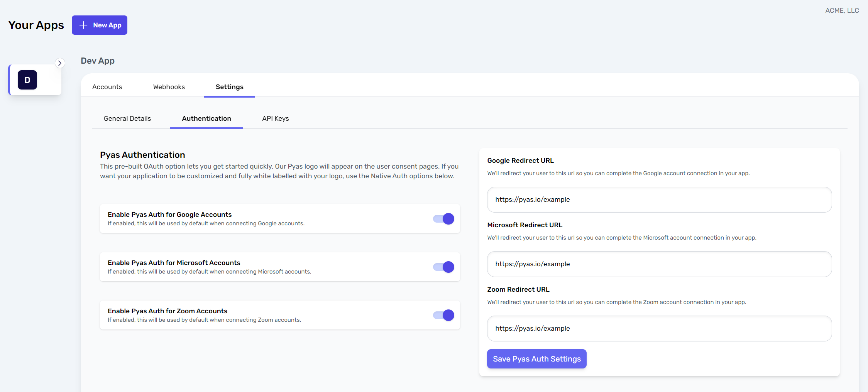Open the Accounts tab
Viewport: 868px width, 392px height.
[x=107, y=87]
